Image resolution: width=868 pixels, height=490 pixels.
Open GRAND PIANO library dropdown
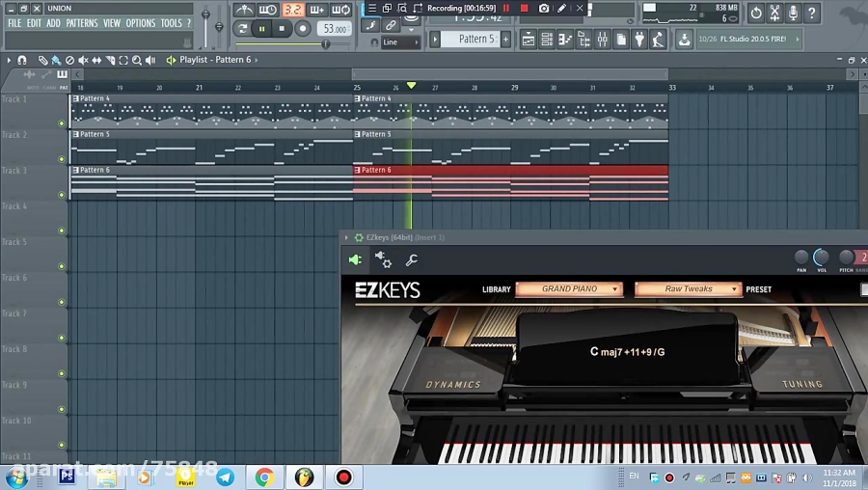(570, 289)
